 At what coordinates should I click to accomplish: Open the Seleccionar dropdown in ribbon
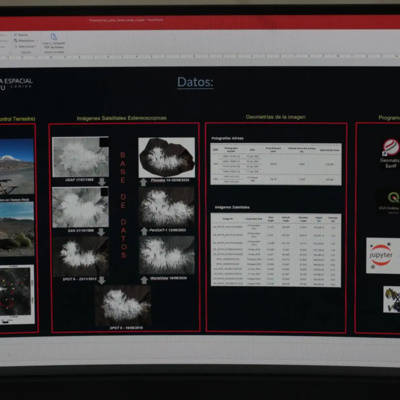tap(25, 46)
